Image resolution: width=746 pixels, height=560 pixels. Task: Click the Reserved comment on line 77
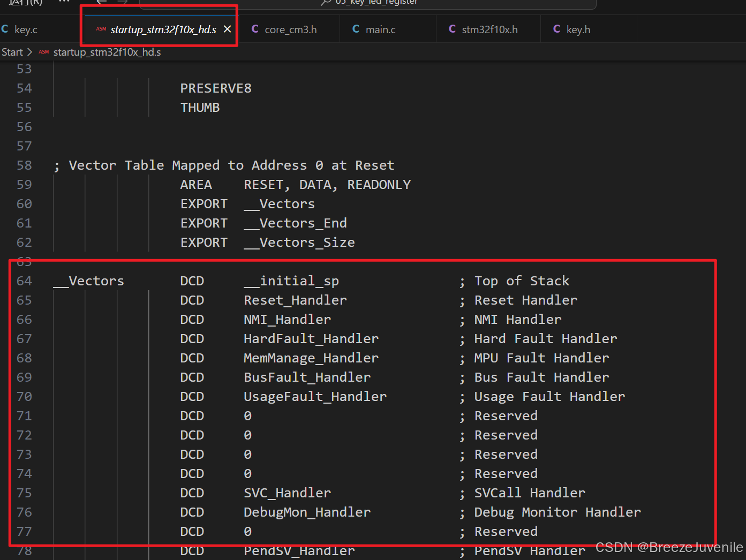[x=506, y=532]
